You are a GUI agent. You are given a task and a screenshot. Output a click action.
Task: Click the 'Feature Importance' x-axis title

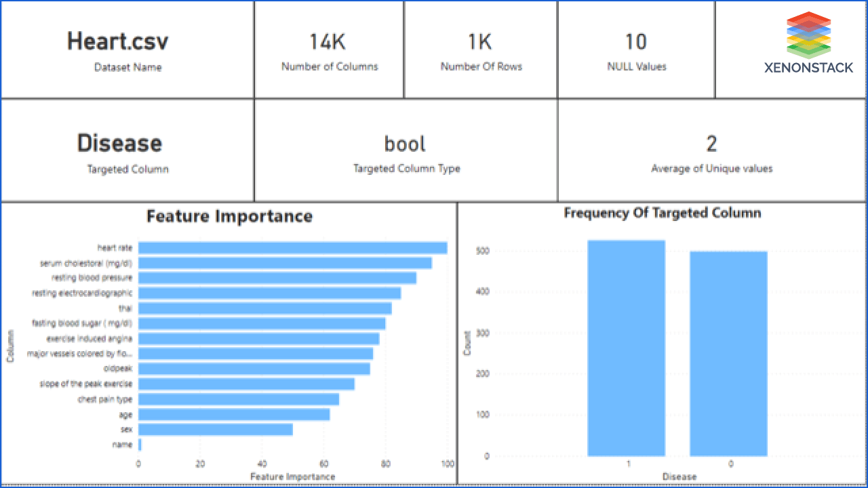[293, 476]
